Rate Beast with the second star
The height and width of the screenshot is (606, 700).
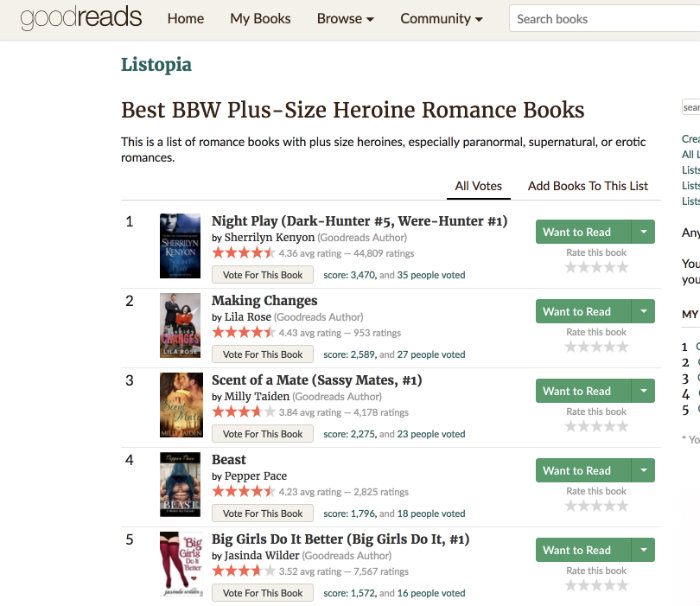point(583,506)
